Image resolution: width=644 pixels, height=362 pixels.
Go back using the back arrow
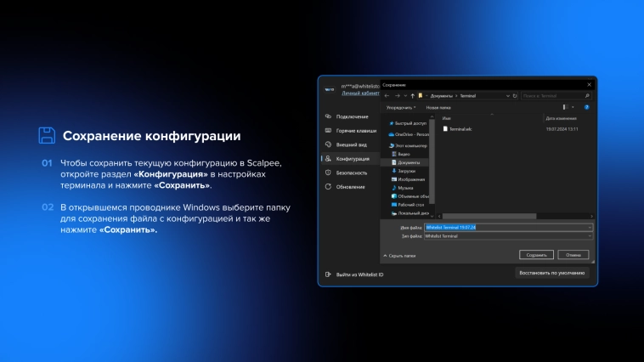pos(387,96)
